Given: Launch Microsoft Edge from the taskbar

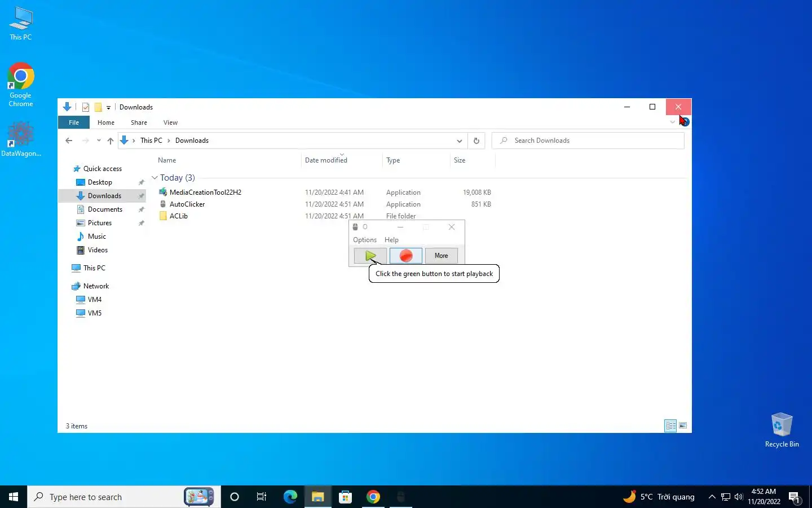Looking at the screenshot, I should [290, 497].
